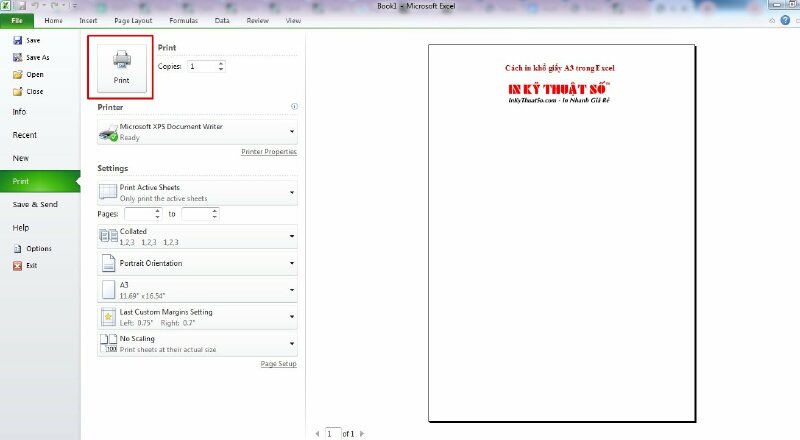800x440 pixels.
Task: Click the 'Ready' printer status text
Action: point(130,137)
